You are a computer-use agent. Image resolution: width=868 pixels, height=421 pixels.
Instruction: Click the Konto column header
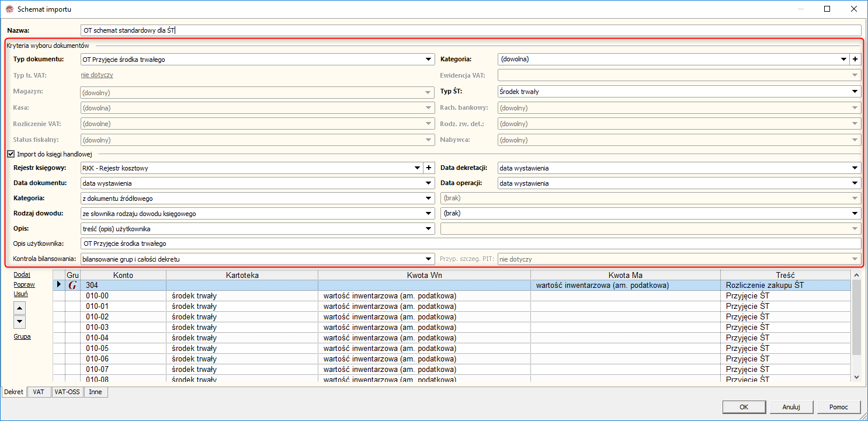(x=123, y=275)
